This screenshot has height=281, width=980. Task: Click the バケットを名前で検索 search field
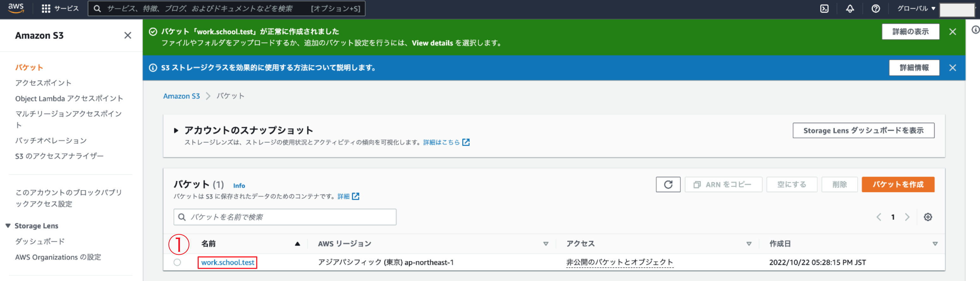click(285, 217)
